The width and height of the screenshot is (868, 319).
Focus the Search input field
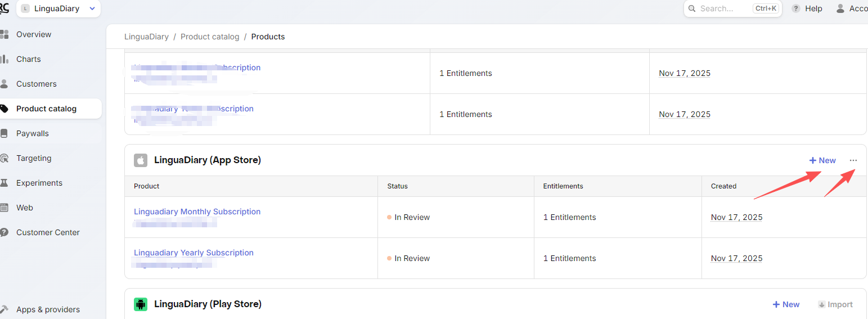click(x=723, y=8)
